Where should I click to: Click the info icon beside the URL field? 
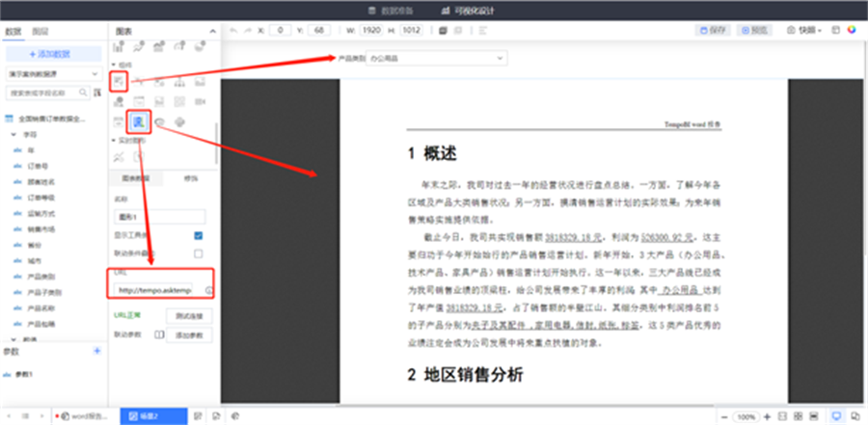coord(209,290)
